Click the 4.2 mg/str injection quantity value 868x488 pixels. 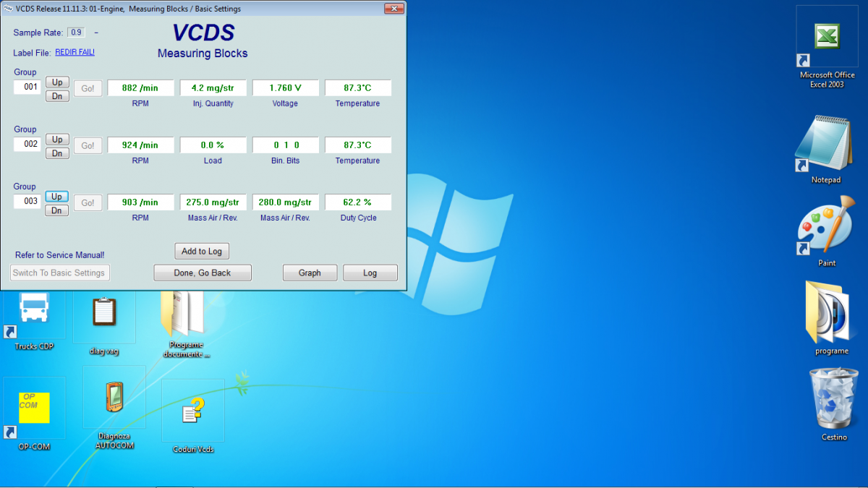pyautogui.click(x=213, y=88)
